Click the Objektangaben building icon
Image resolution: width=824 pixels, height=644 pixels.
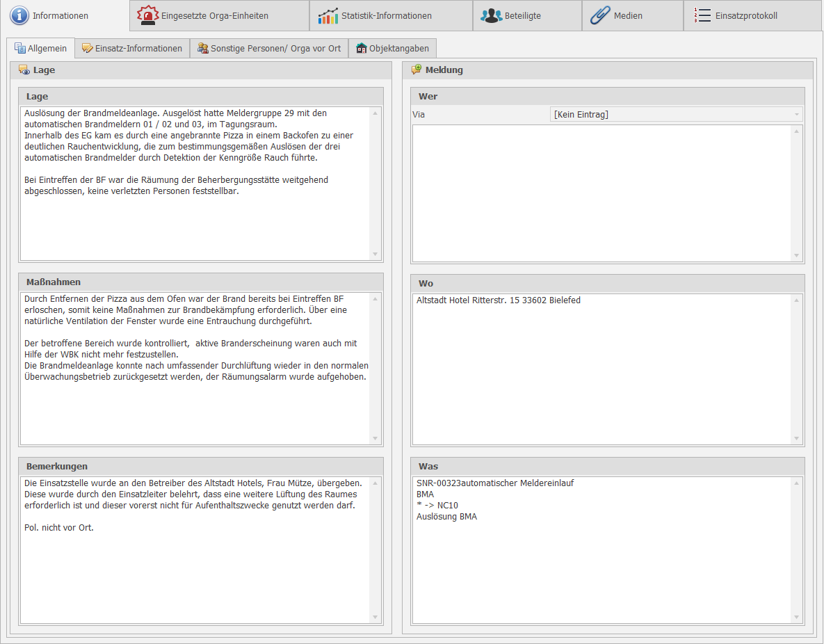(361, 49)
